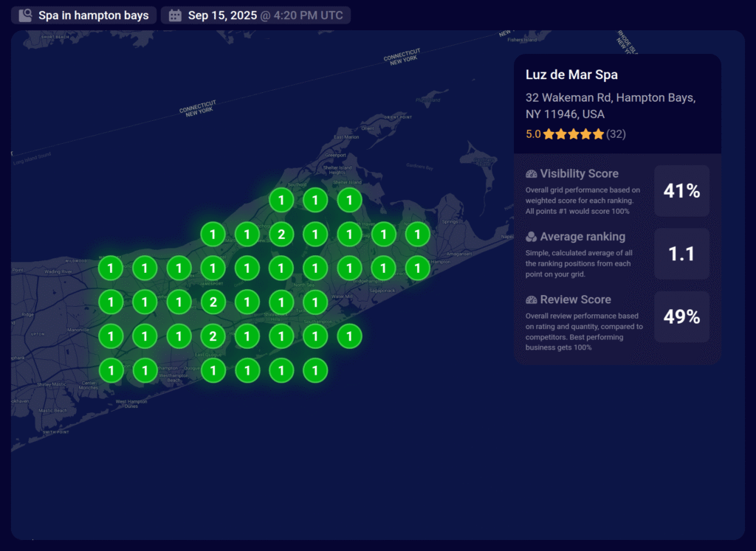Click the 49% review score box

(x=681, y=317)
